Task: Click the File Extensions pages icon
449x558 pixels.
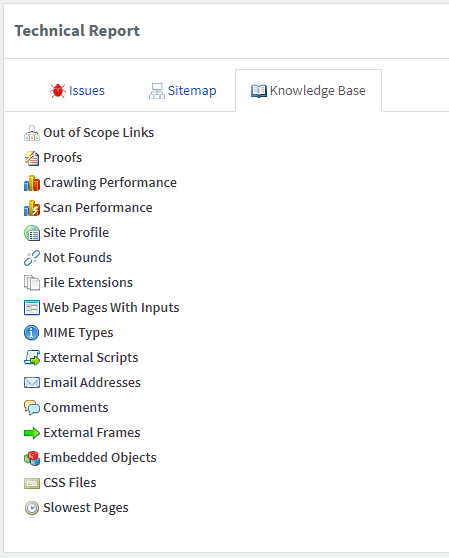Action: (x=32, y=283)
